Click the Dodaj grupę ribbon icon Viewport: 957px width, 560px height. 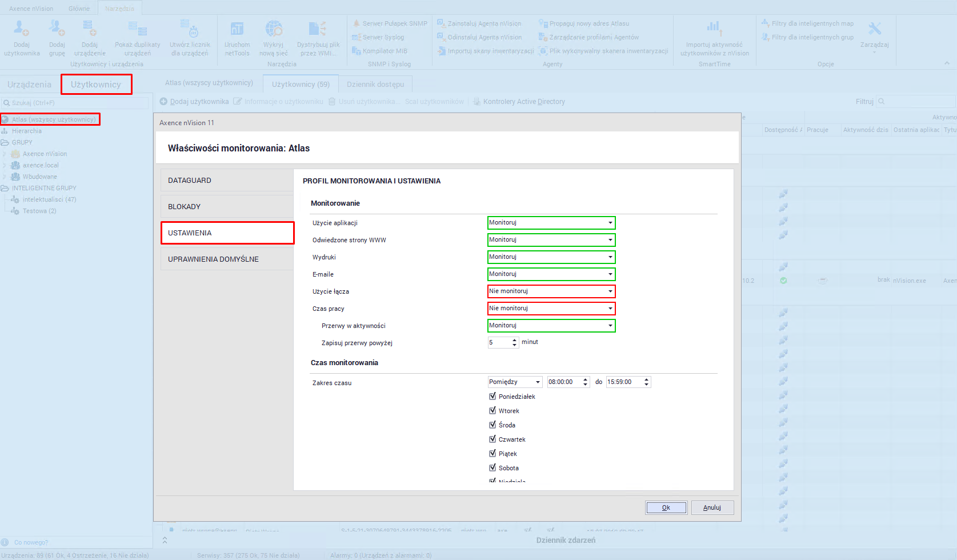(57, 29)
